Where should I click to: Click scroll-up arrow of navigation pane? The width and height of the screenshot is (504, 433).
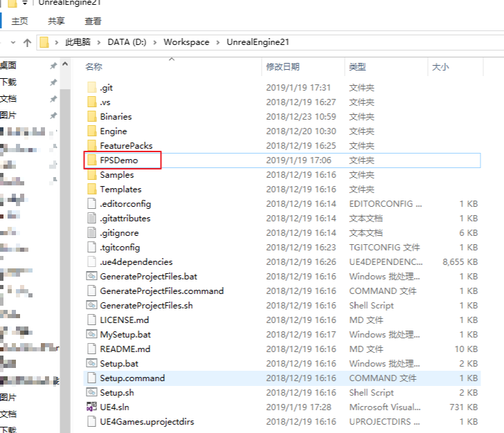[65, 64]
